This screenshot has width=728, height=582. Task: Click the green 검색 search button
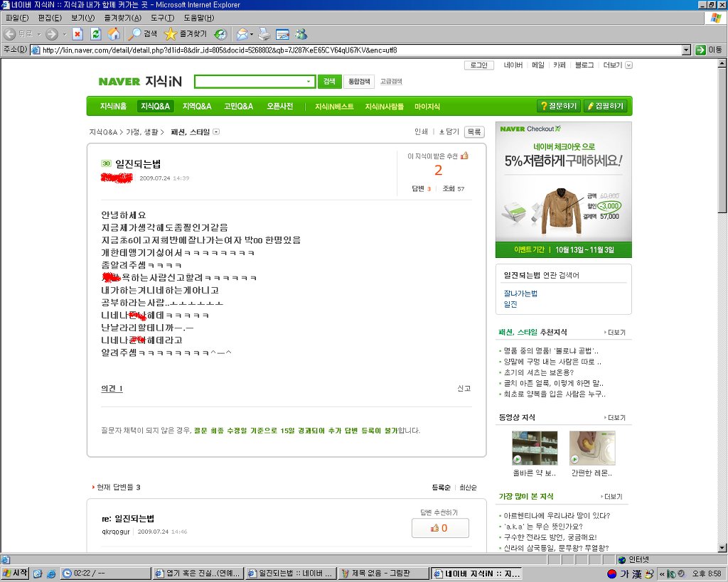pos(329,82)
